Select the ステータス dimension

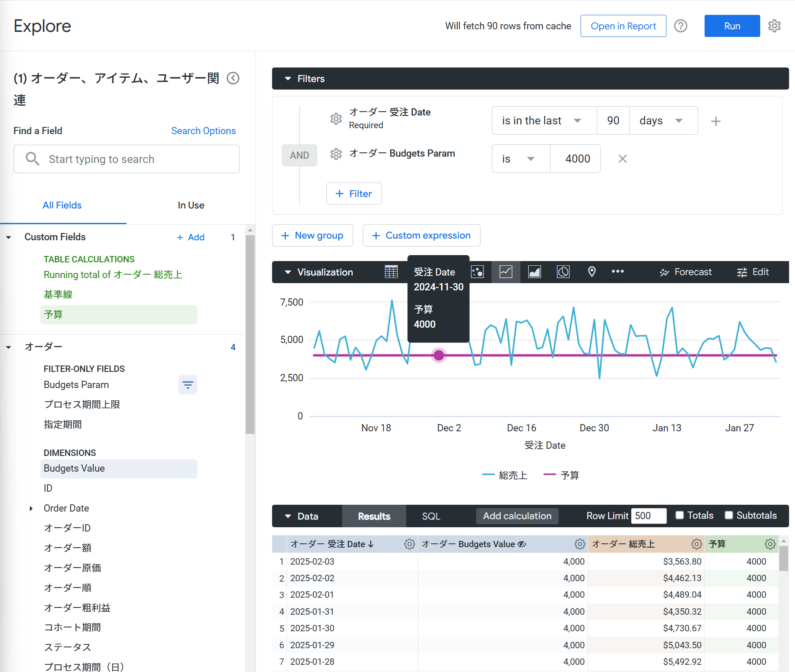[x=67, y=647]
